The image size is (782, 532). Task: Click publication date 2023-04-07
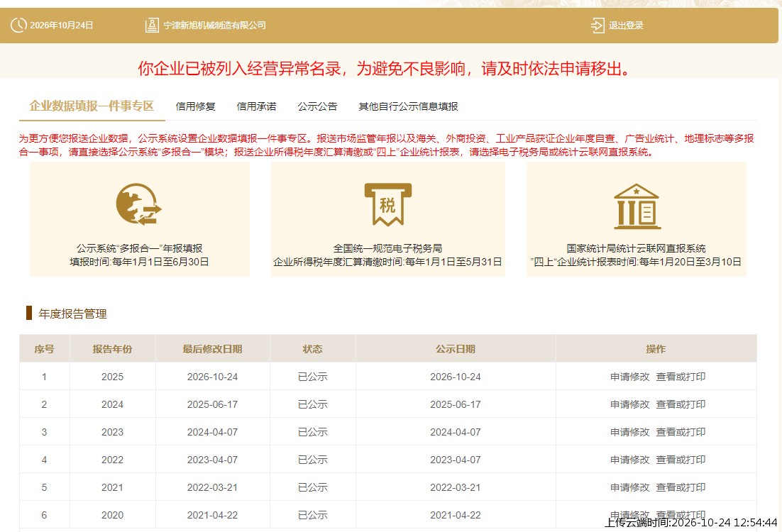tap(456, 460)
